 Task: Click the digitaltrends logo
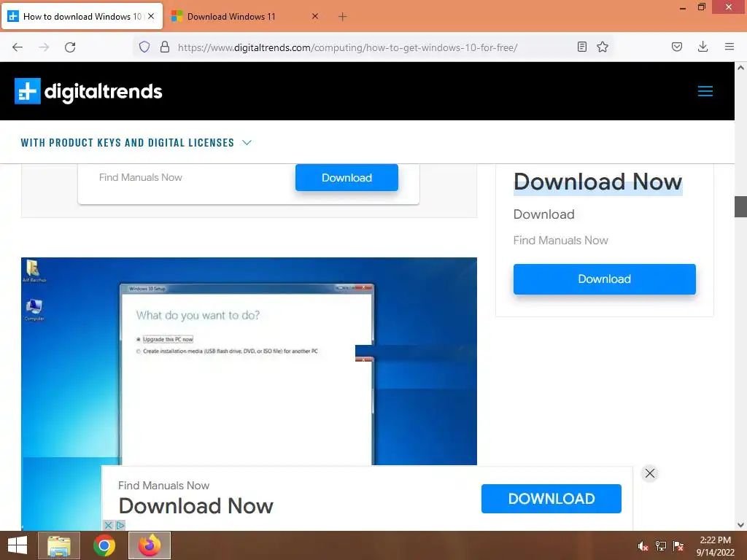(88, 91)
